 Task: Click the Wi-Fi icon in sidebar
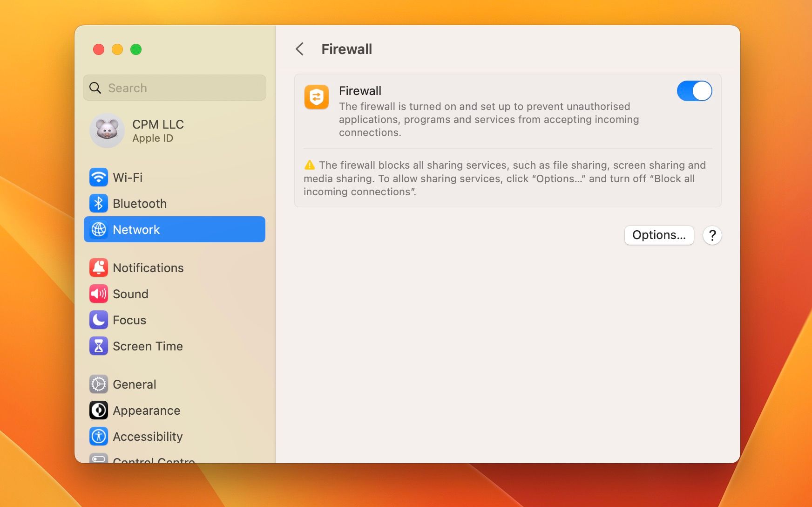pos(99,178)
